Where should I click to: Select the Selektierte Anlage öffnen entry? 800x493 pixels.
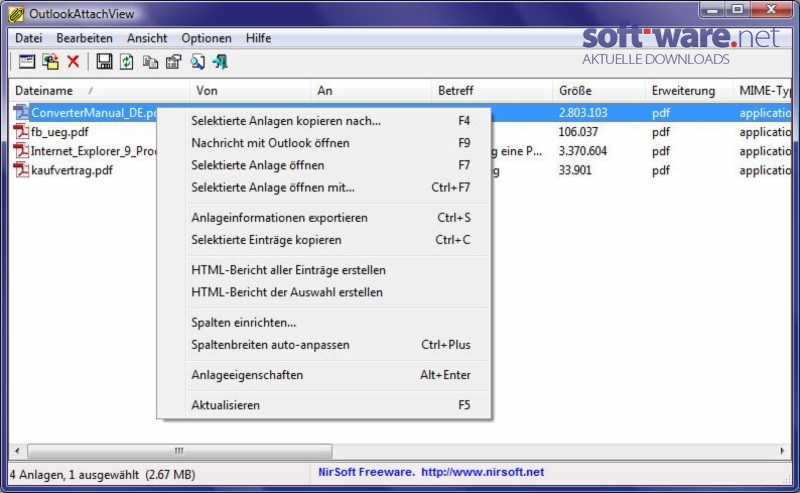324,165
